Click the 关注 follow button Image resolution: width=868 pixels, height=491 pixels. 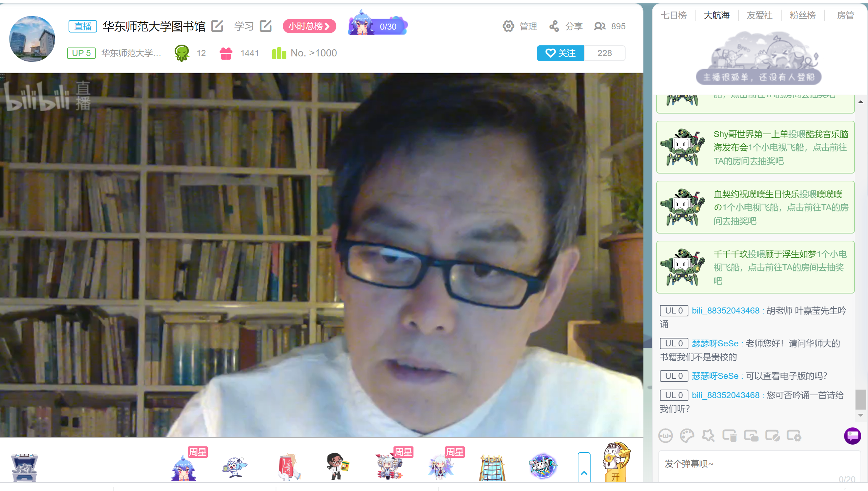(x=560, y=53)
